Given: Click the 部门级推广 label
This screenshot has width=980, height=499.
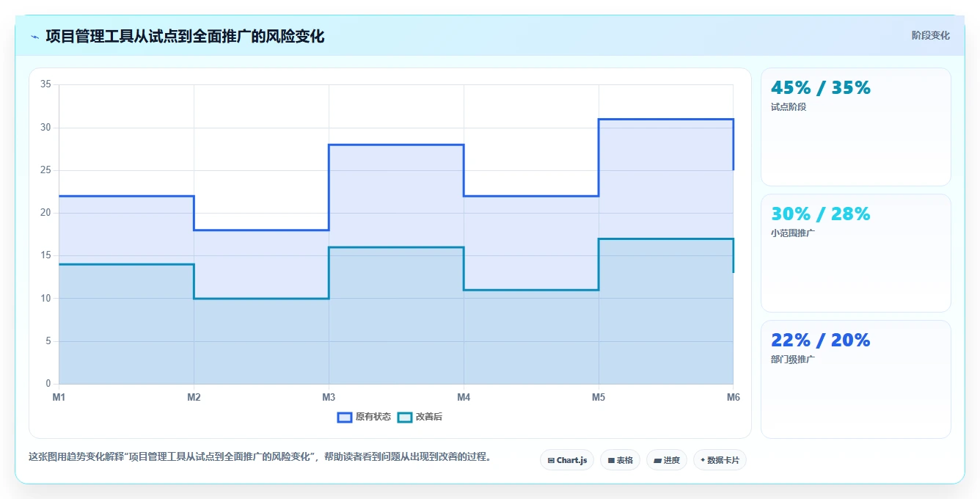Looking at the screenshot, I should pos(793,360).
